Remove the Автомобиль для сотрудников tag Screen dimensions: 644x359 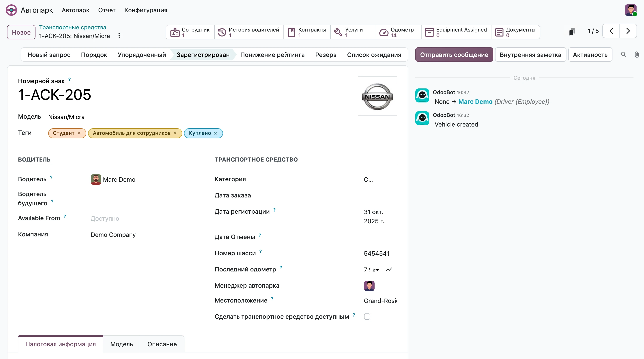[175, 133]
